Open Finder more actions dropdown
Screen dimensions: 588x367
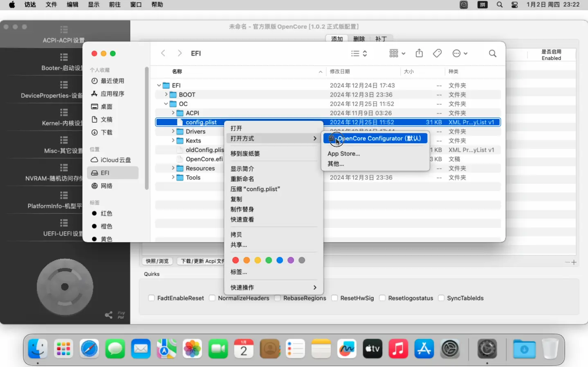460,53
